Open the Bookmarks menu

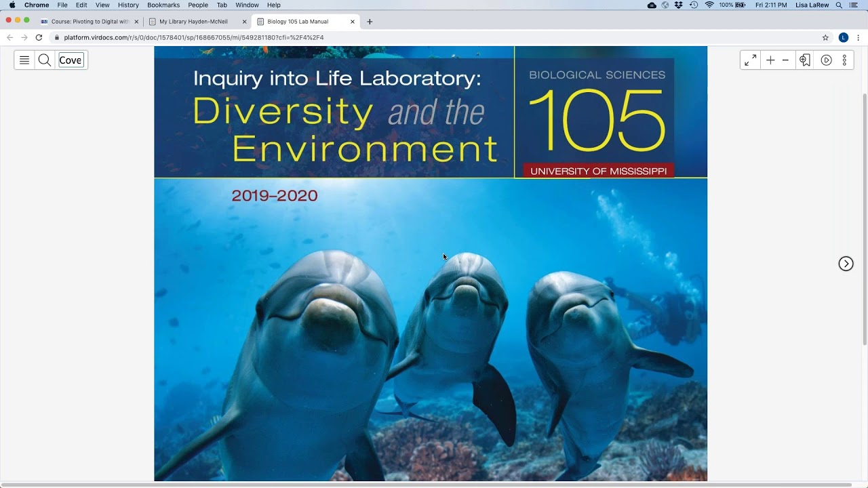(x=163, y=5)
